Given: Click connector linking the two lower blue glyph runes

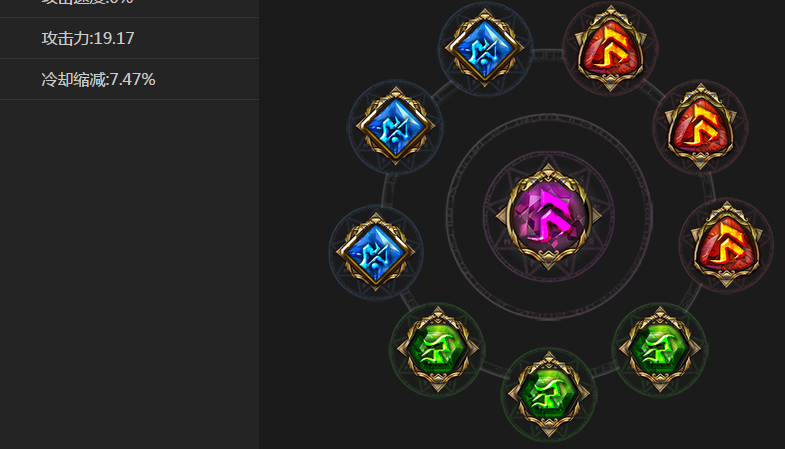Looking at the screenshot, I should point(387,190).
